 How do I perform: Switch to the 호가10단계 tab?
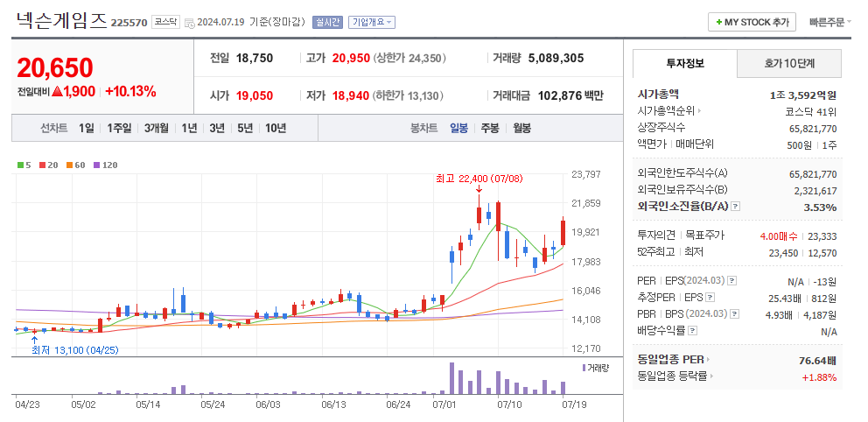(789, 63)
